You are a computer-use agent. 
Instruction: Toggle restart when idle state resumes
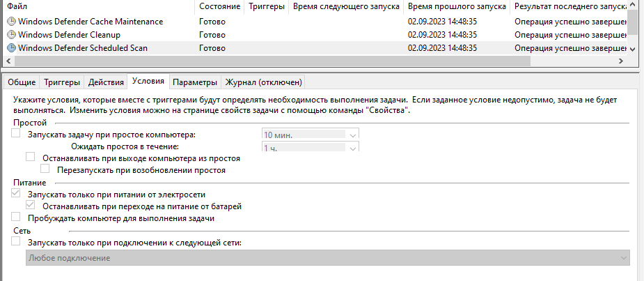[45, 169]
